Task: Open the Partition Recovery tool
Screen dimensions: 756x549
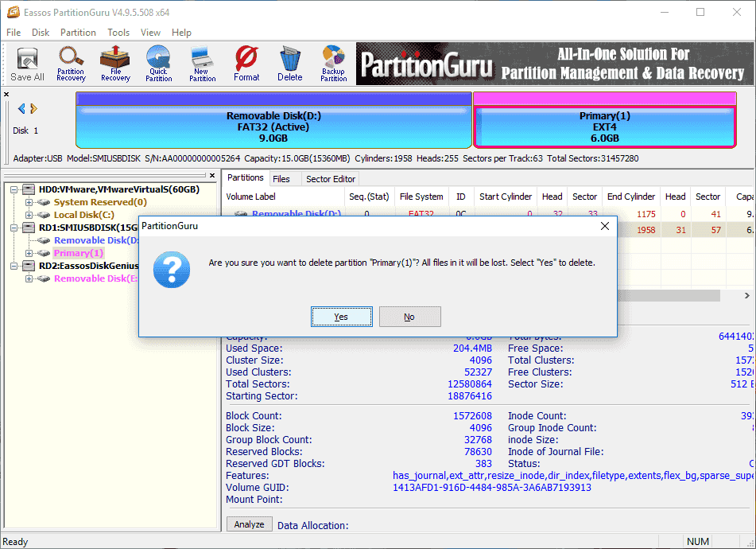Action: tap(71, 64)
